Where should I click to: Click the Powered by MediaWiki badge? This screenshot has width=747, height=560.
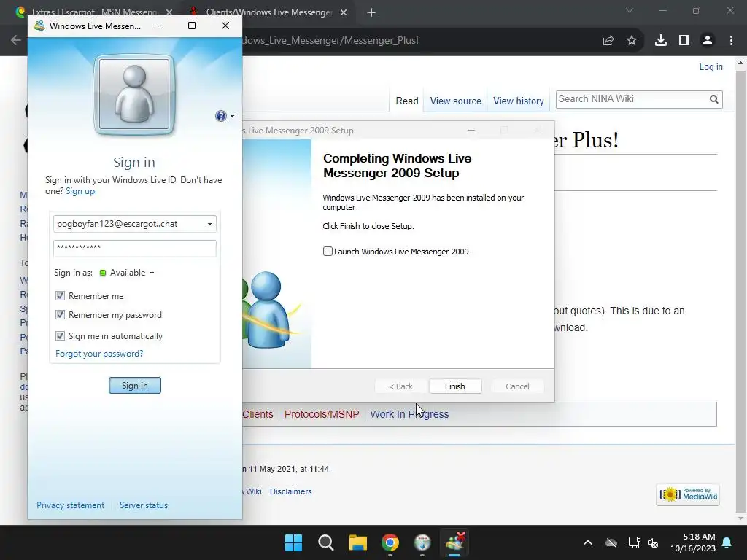pyautogui.click(x=688, y=494)
